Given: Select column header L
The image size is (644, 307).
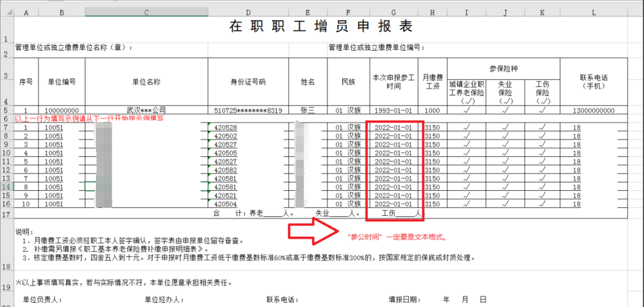Looking at the screenshot, I should (594, 13).
